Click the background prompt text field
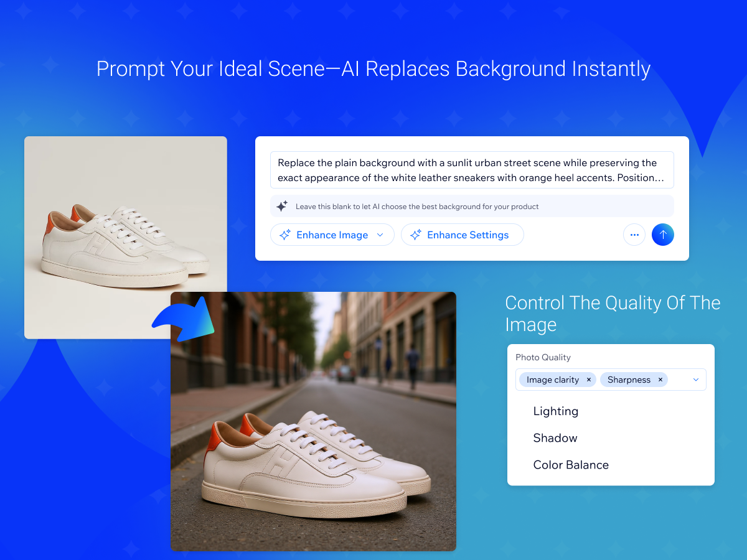 coord(472,170)
